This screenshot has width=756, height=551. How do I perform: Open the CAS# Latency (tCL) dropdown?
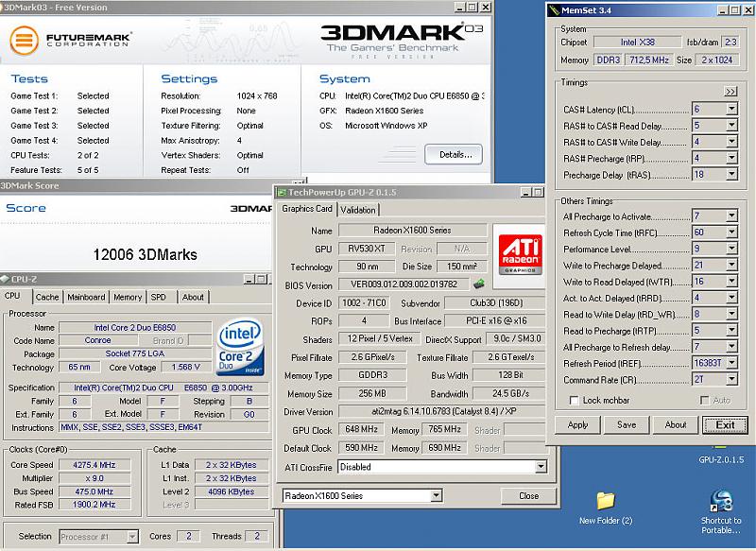(x=731, y=109)
